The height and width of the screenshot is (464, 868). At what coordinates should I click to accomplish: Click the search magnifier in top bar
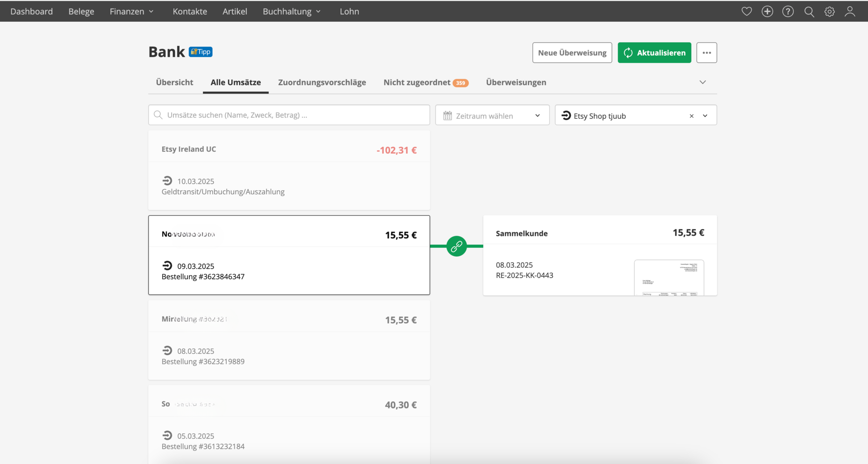[x=809, y=12]
